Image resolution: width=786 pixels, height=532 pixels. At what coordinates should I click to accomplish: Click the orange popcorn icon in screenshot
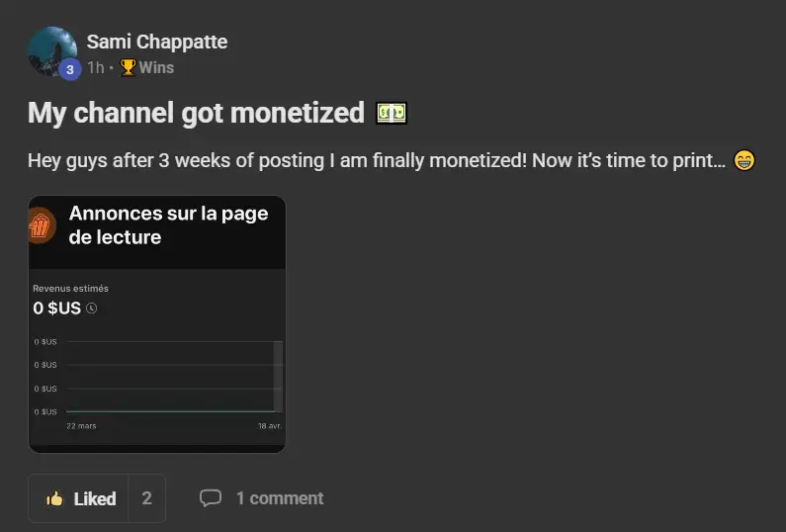(42, 225)
